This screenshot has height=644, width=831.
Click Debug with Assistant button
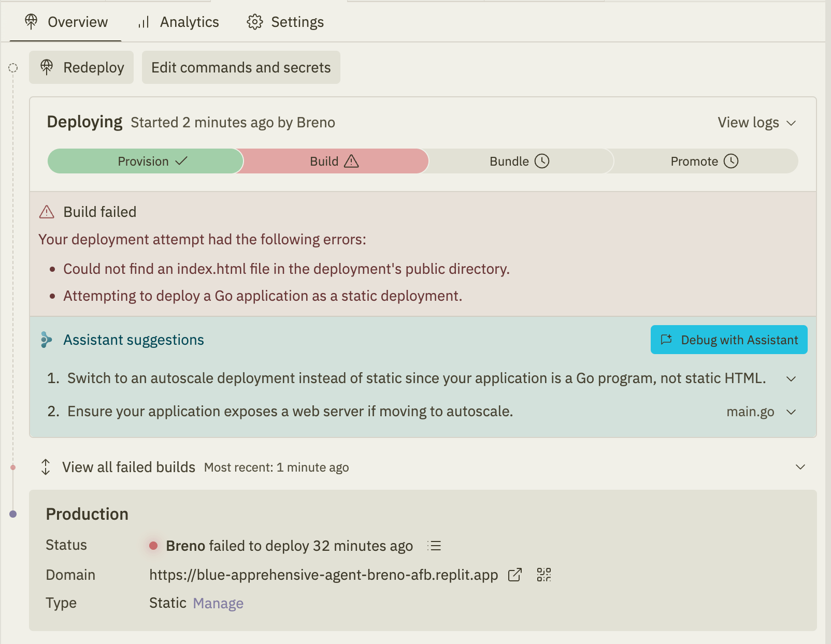(x=729, y=340)
